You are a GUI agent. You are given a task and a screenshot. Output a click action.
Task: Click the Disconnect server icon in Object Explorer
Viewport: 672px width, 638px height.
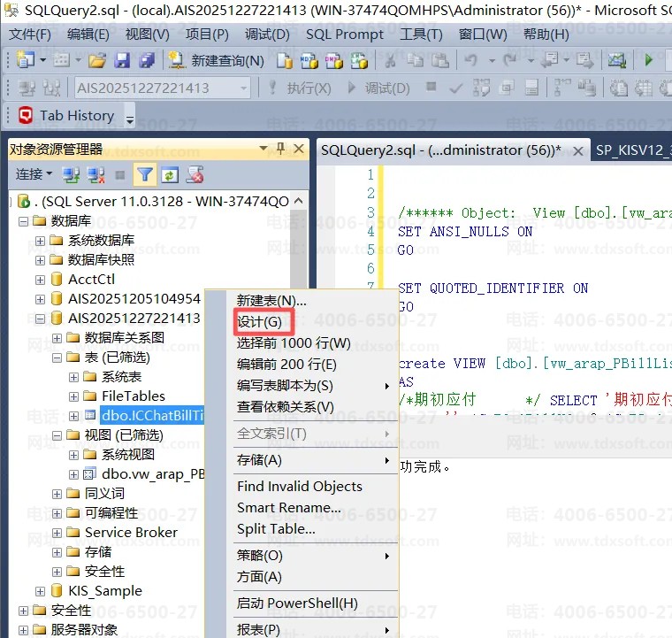[x=96, y=174]
